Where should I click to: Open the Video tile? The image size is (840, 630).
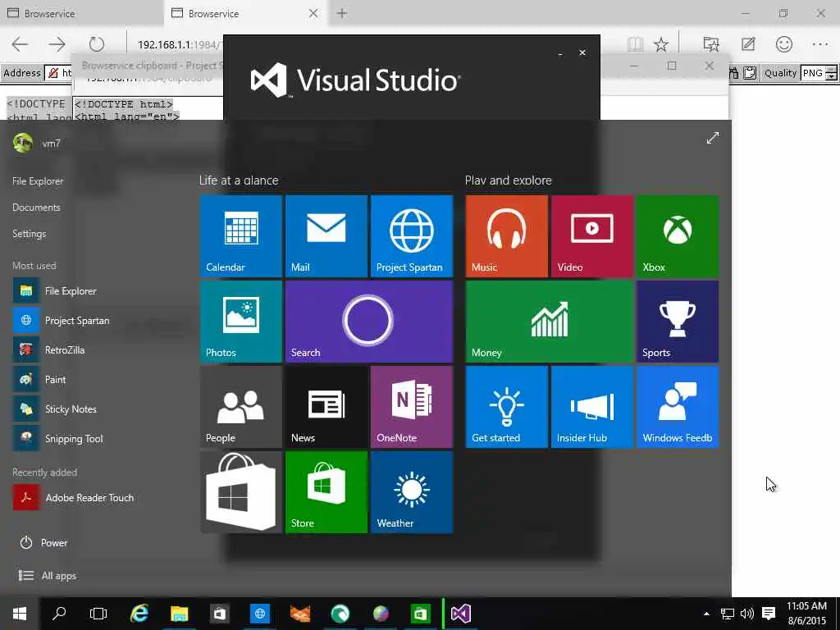[x=592, y=236]
